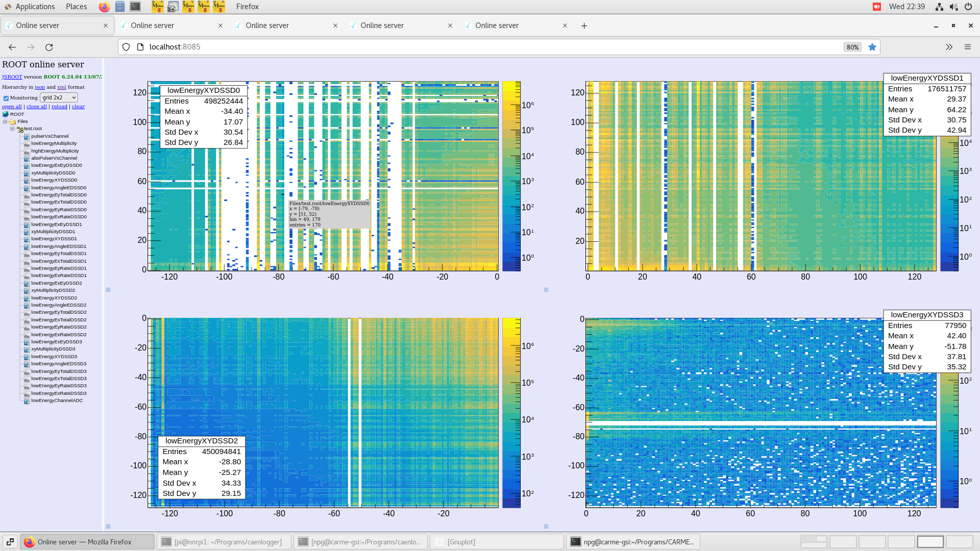The width and height of the screenshot is (980, 551).
Task: Collapse the test.root tree node
Action: tap(12, 129)
